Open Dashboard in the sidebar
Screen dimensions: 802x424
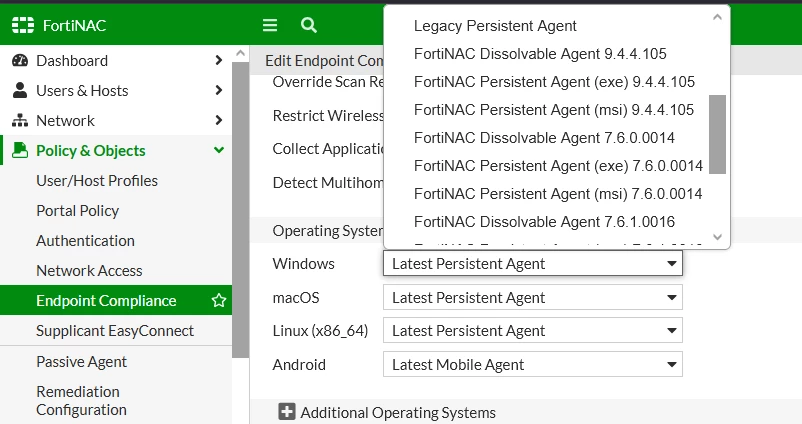(72, 60)
